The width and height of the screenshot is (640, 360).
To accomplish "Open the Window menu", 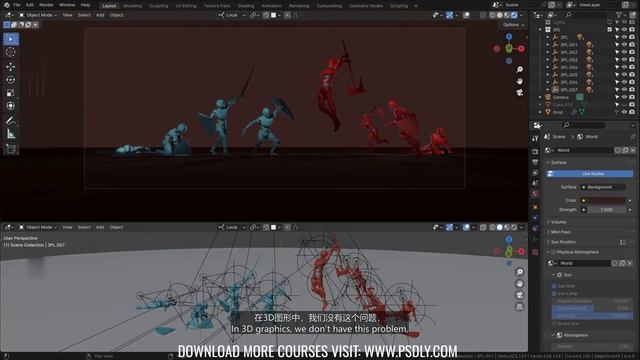I will (67, 5).
